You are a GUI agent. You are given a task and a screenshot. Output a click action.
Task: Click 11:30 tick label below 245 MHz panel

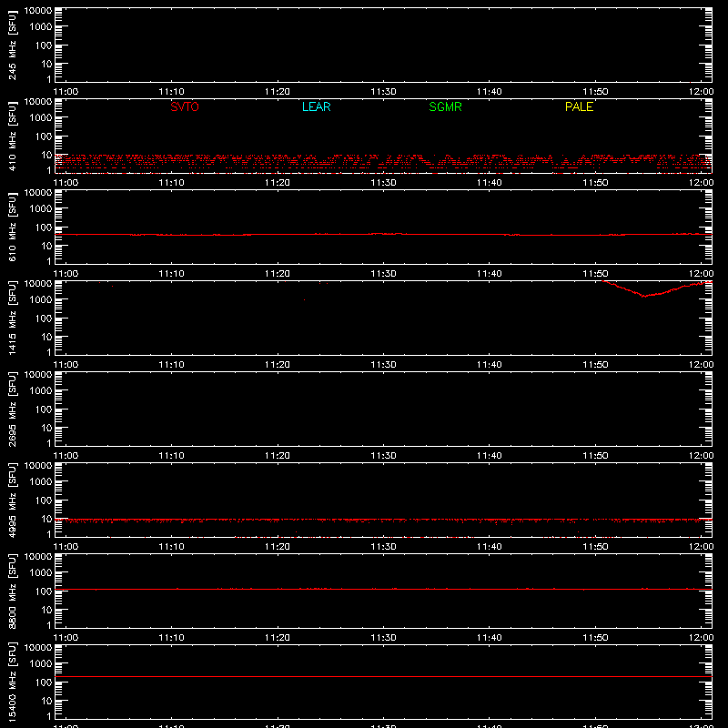click(x=383, y=92)
